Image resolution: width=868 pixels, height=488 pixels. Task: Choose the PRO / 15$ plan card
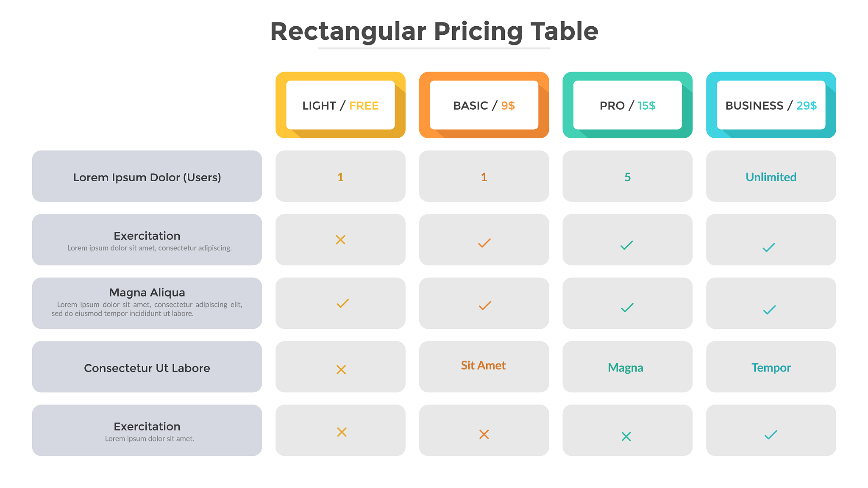(x=627, y=105)
